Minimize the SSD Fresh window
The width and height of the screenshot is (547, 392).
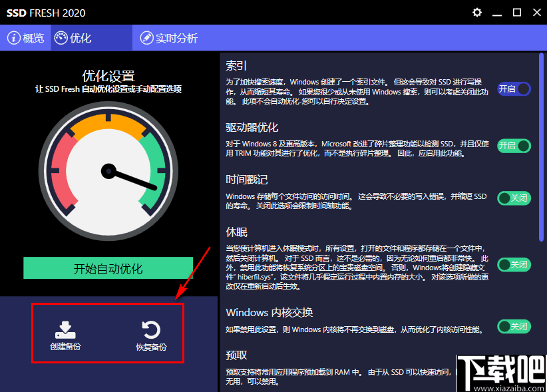tap(497, 12)
